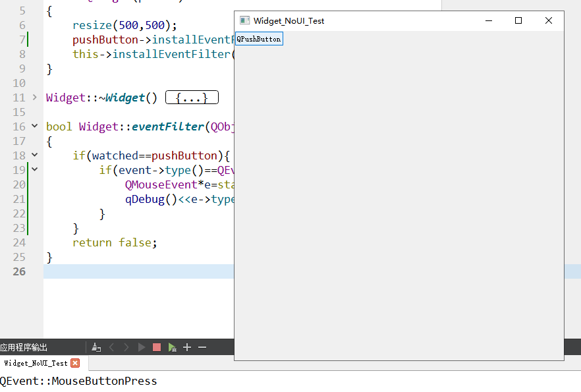
Task: Zoom in output with plus icon
Action: [x=187, y=347]
